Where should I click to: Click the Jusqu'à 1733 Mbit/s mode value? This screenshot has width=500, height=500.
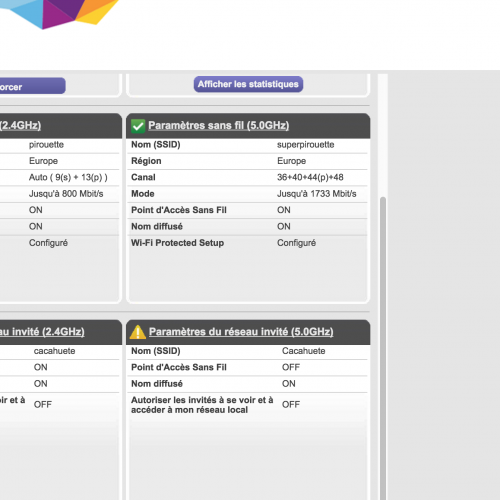pyautogui.click(x=317, y=194)
